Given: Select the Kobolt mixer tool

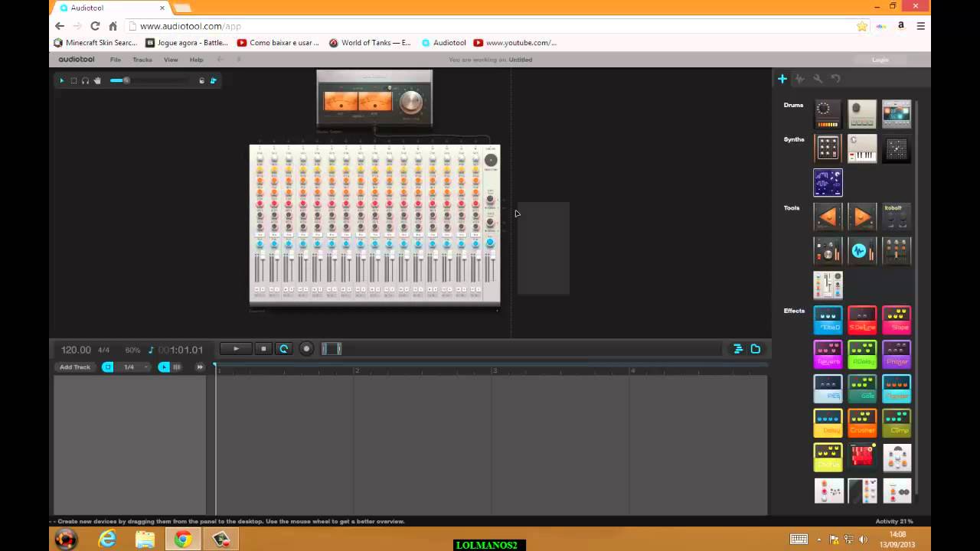Looking at the screenshot, I should [897, 217].
